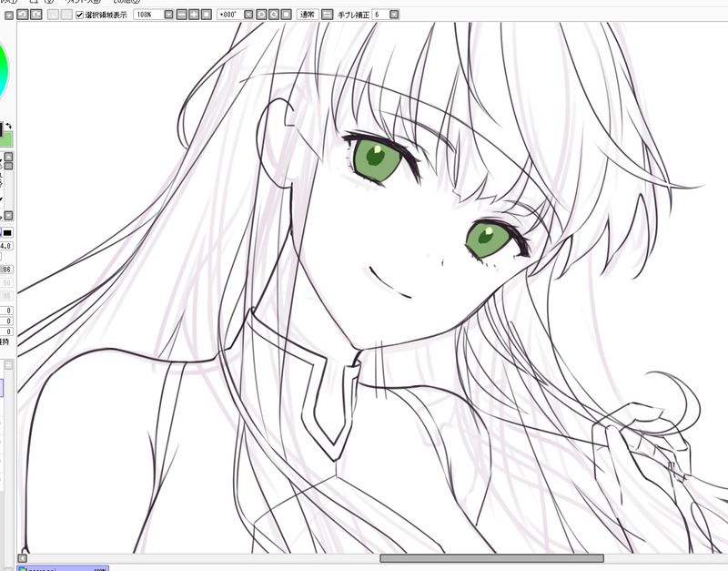The height and width of the screenshot is (571, 728).
Task: Flip the canvas view horizontally
Action: (328, 15)
